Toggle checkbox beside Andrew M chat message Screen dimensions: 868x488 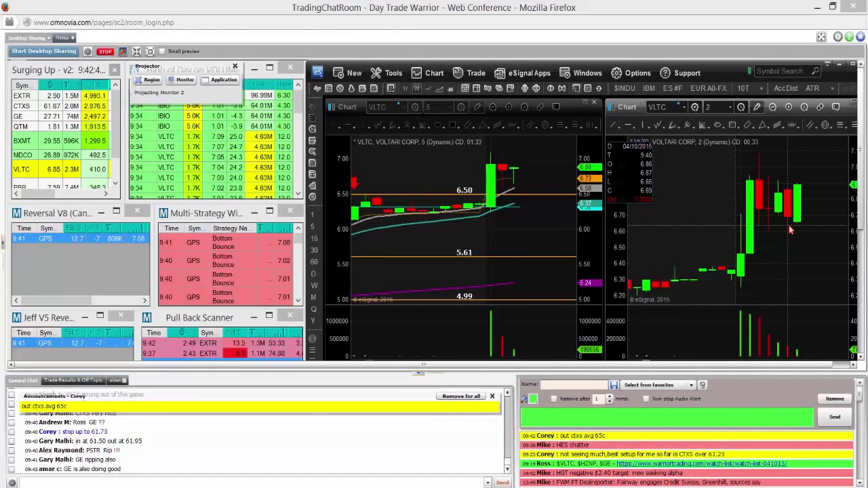pos(12,422)
